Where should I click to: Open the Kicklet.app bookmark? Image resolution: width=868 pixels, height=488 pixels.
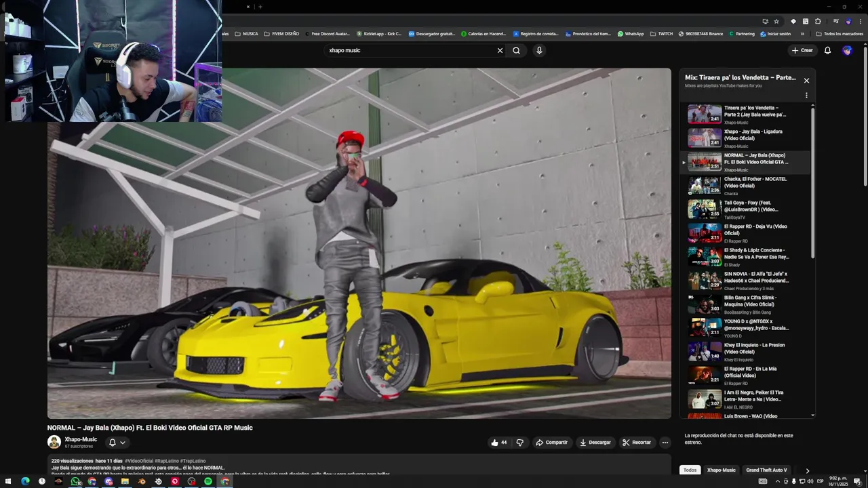pos(379,34)
